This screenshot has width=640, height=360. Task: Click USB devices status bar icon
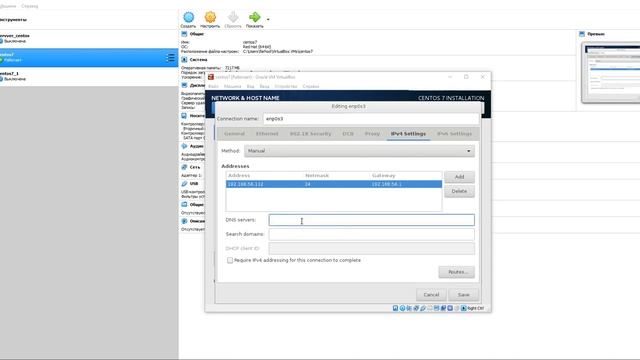(423, 308)
